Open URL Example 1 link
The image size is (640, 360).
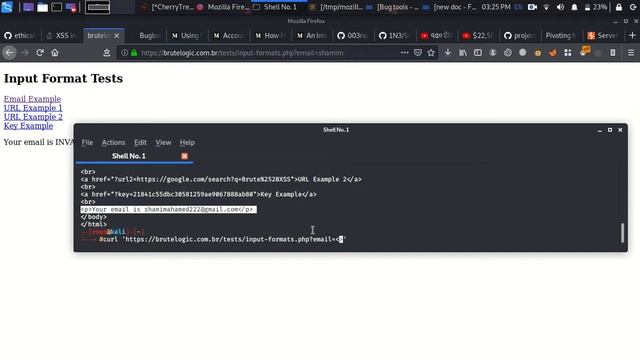point(33,108)
